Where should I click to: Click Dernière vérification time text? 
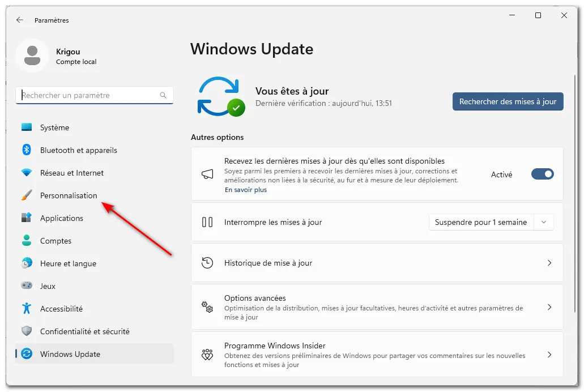point(323,103)
